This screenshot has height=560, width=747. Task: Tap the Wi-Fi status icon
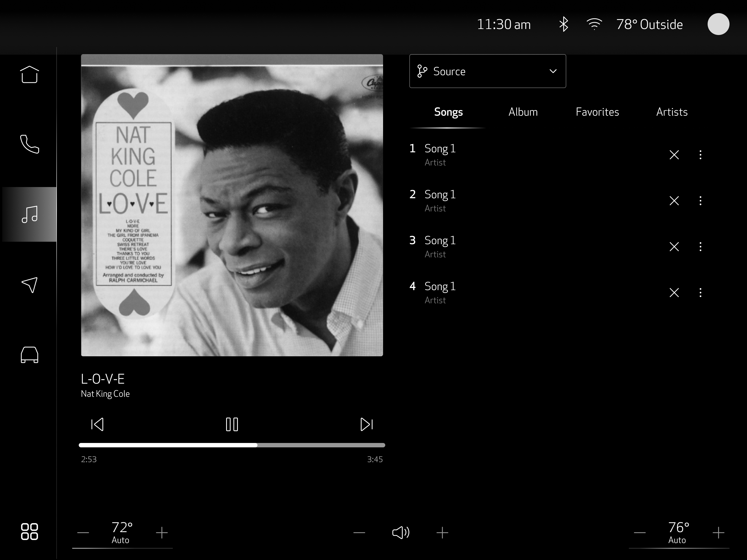click(x=594, y=24)
